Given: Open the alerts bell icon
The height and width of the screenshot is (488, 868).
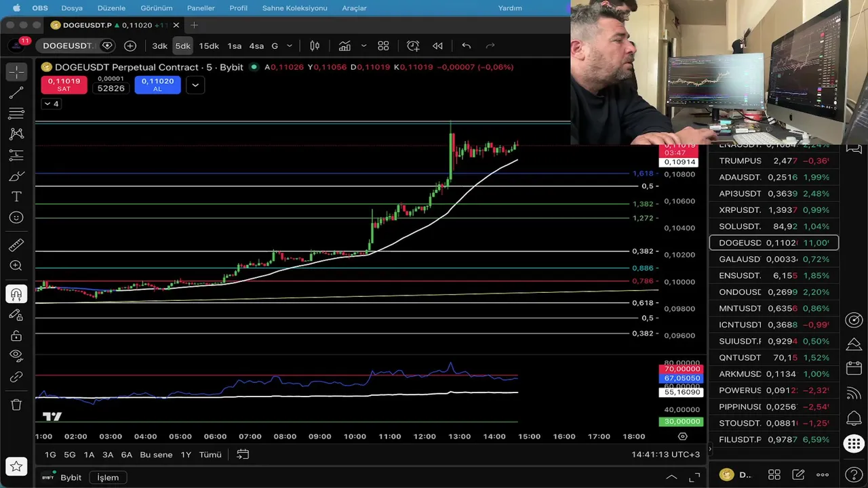Looking at the screenshot, I should tap(854, 418).
